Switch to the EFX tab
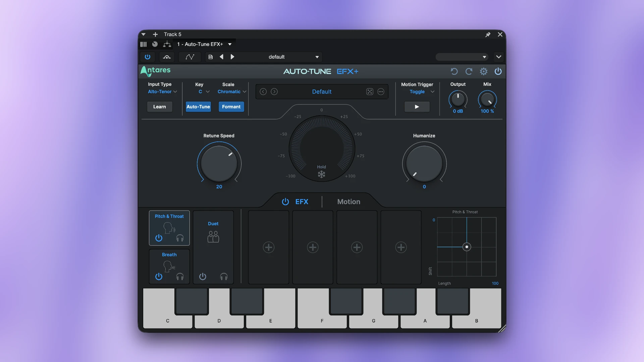Viewport: 644px width, 362px height. pyautogui.click(x=302, y=202)
